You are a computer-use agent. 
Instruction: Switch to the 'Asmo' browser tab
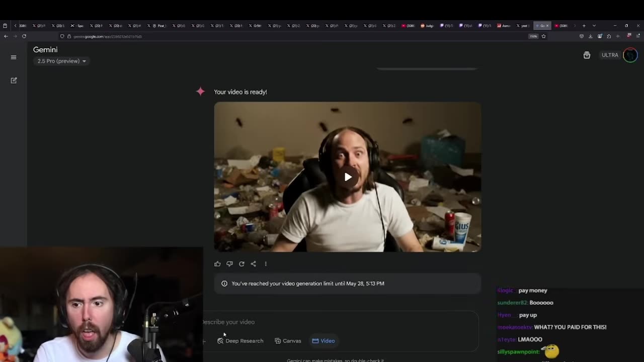503,26
